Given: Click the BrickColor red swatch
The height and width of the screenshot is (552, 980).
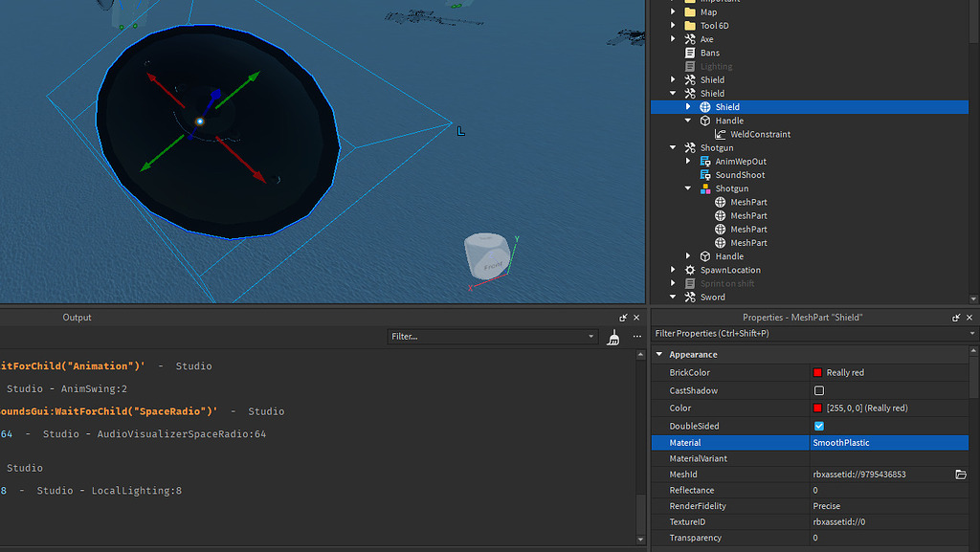Looking at the screenshot, I should click(817, 373).
